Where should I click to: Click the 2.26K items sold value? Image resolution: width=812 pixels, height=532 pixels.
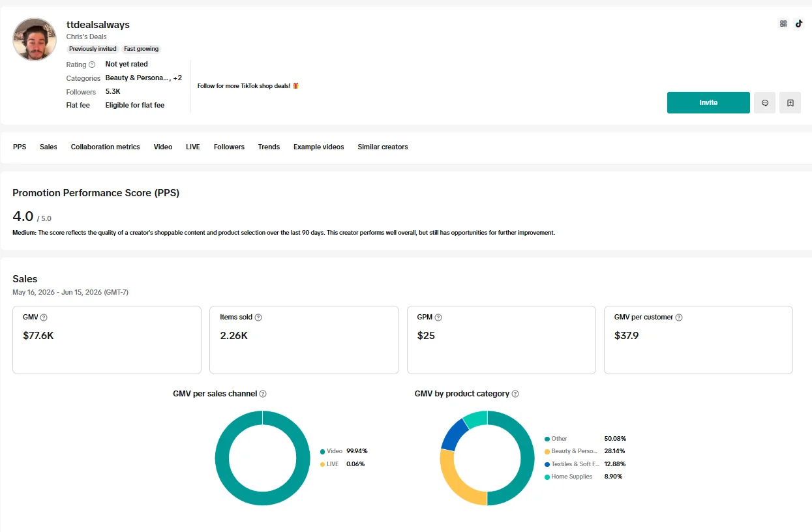[x=233, y=336]
